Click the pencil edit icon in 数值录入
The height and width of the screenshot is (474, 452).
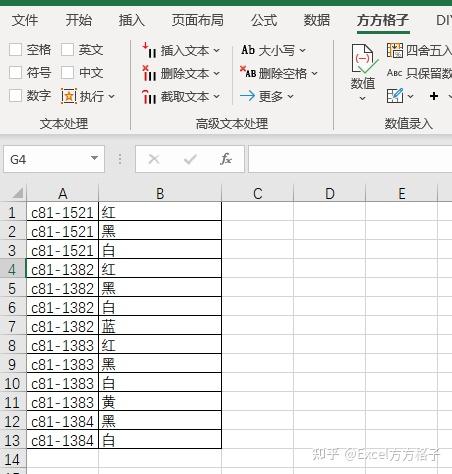click(x=395, y=96)
